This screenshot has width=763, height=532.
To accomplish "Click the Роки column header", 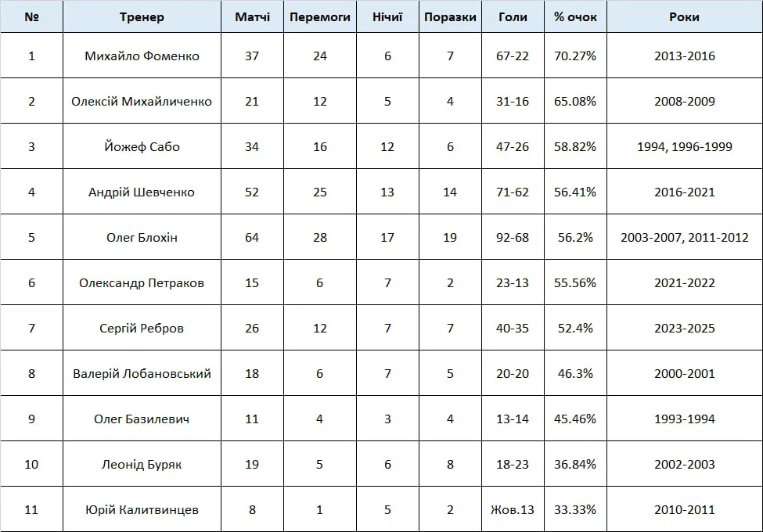I will coord(685,16).
